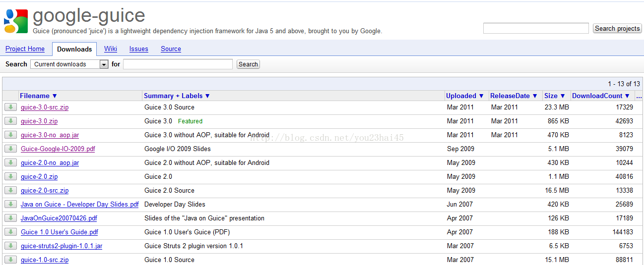This screenshot has height=265, width=644.
Task: Click the Featured label on guice-3.0.zip
Action: click(x=191, y=121)
